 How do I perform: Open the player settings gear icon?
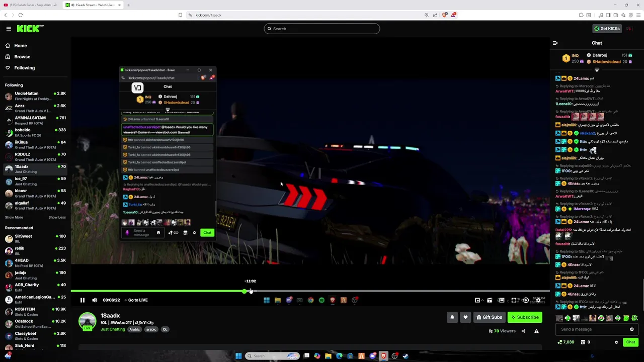pyautogui.click(x=538, y=300)
